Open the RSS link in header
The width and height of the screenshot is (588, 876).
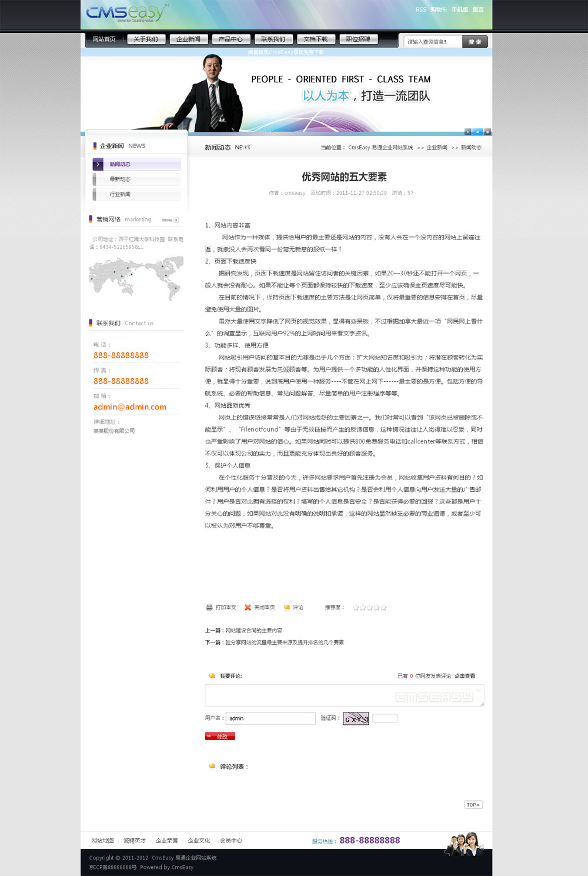[x=420, y=9]
